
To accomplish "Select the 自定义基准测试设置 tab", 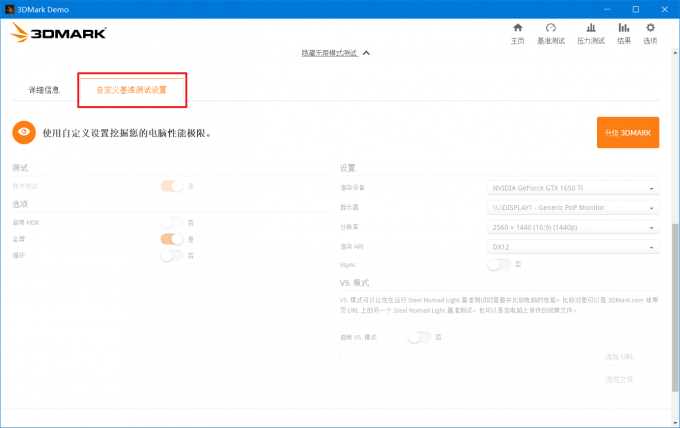I will pos(132,90).
